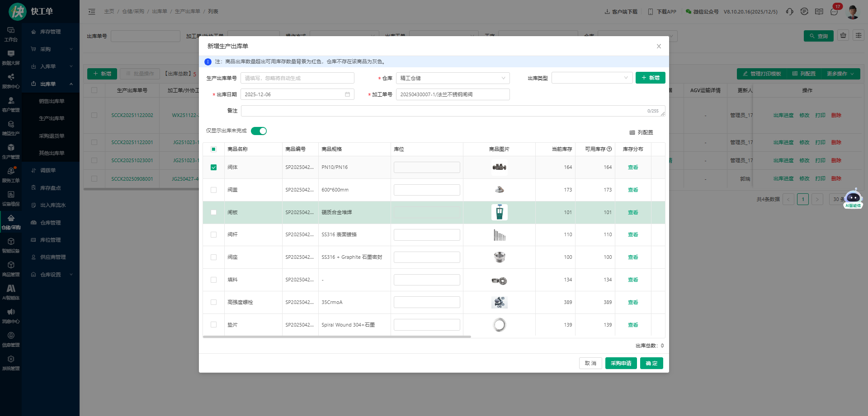Click the horizontal scrollbar under the product table
This screenshot has width=868, height=416.
[x=337, y=337]
